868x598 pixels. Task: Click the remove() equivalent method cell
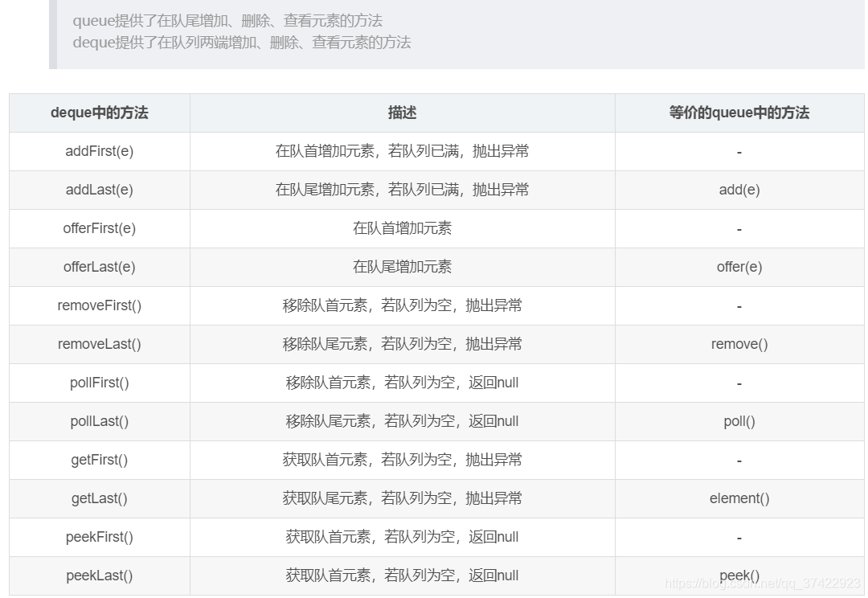pos(739,344)
